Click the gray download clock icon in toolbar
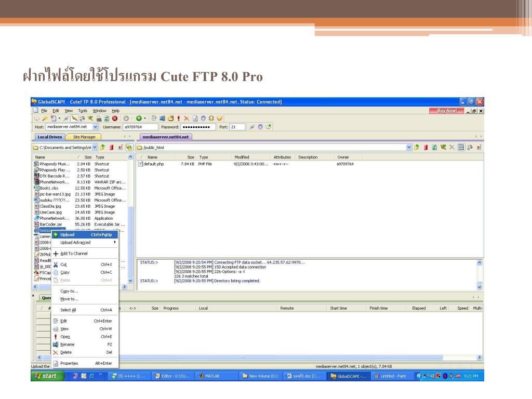Image resolution: width=532 pixels, height=399 pixels. [x=126, y=118]
